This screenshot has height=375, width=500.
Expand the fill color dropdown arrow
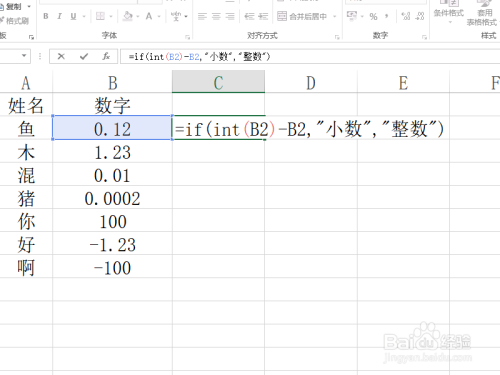coord(138,16)
